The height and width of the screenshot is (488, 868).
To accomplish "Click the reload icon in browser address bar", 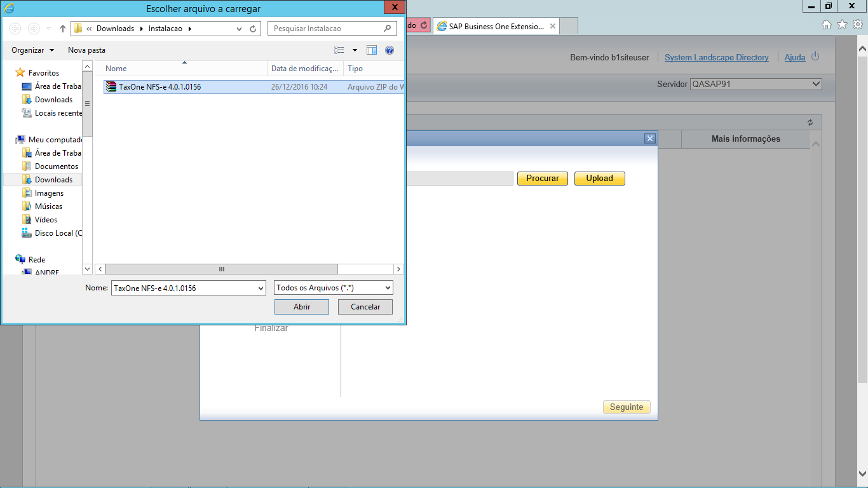I will (x=424, y=25).
